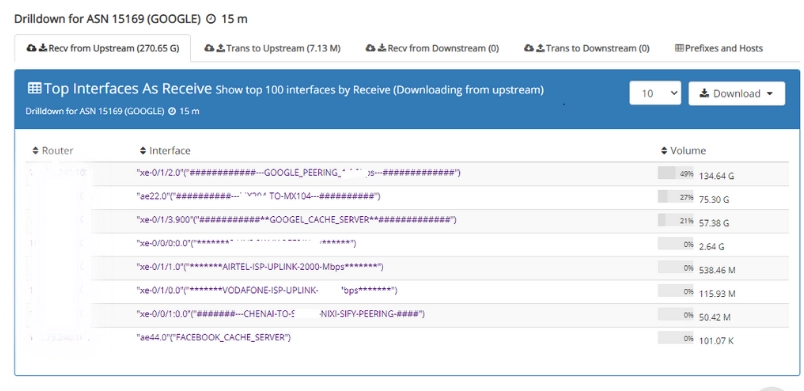Click the 538.46 M volume value
This screenshot has width=804, height=391.
tap(717, 270)
